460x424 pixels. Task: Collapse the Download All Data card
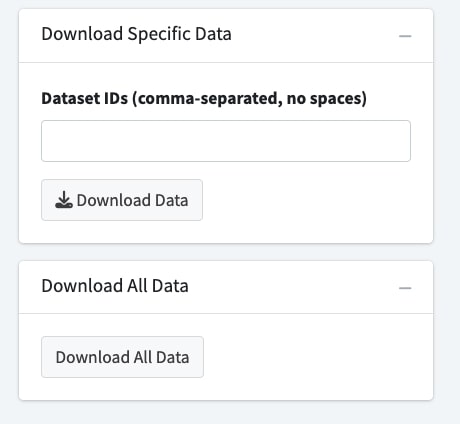pyautogui.click(x=405, y=288)
